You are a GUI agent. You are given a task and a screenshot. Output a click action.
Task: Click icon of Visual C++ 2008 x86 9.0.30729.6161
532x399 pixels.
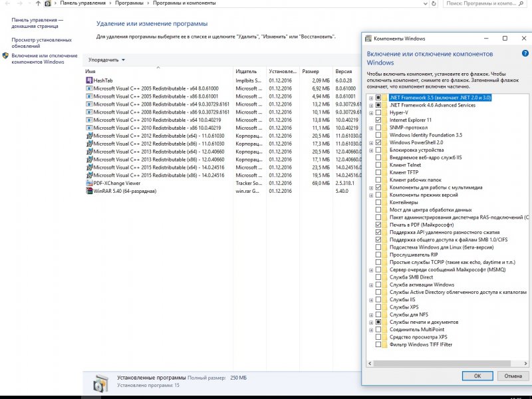coord(89,112)
